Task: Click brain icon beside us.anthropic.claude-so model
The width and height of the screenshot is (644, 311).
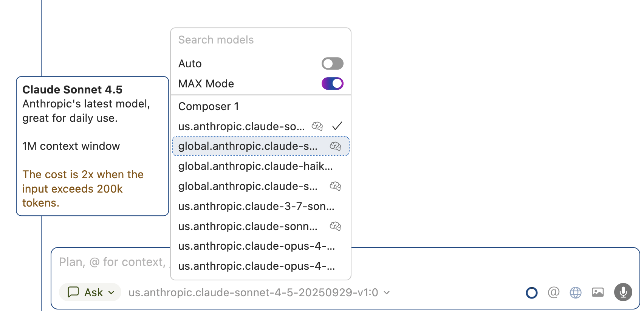Action: pos(317,126)
